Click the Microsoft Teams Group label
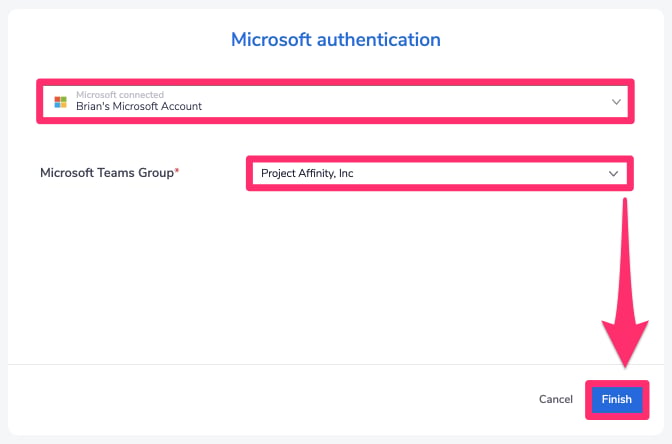 (x=109, y=173)
